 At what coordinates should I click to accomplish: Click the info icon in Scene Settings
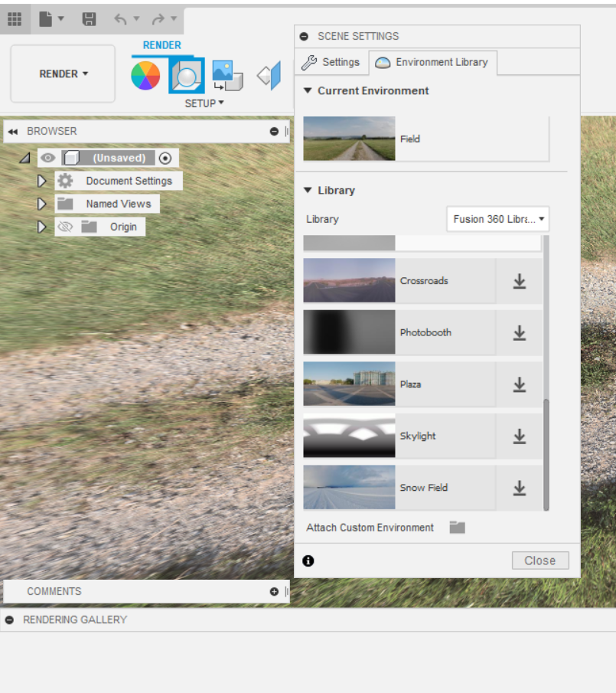pos(308,561)
